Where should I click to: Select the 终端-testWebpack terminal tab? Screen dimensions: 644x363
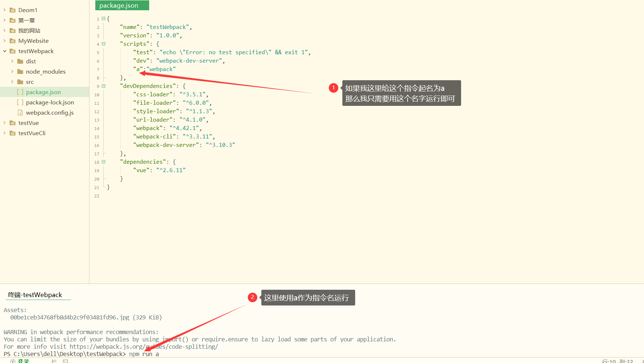coord(35,295)
